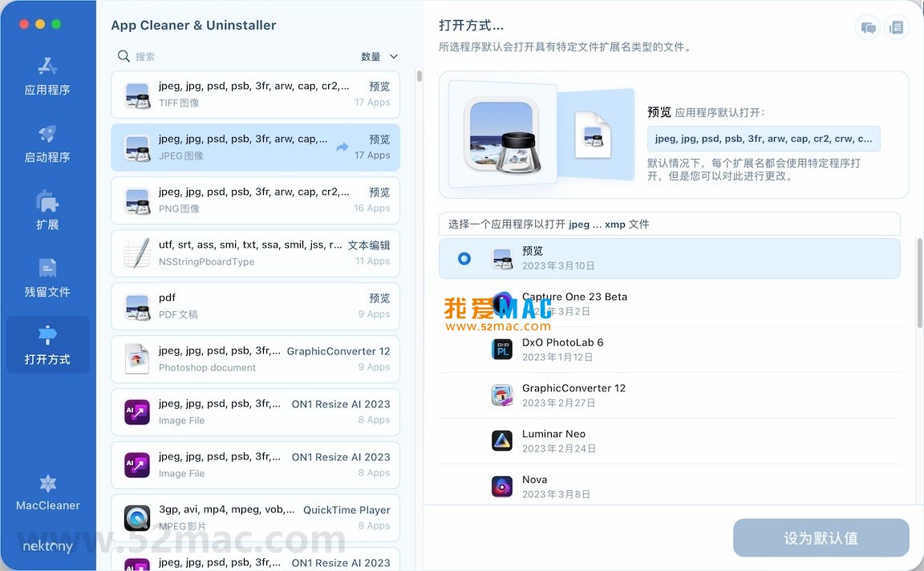
Task: Open the chat feedback icon
Action: 868,28
